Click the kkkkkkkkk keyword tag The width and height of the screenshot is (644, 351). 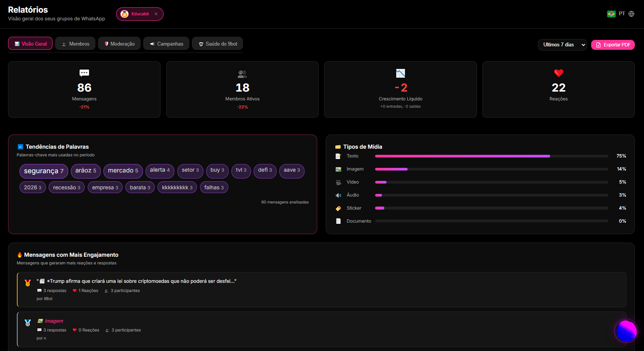point(177,187)
